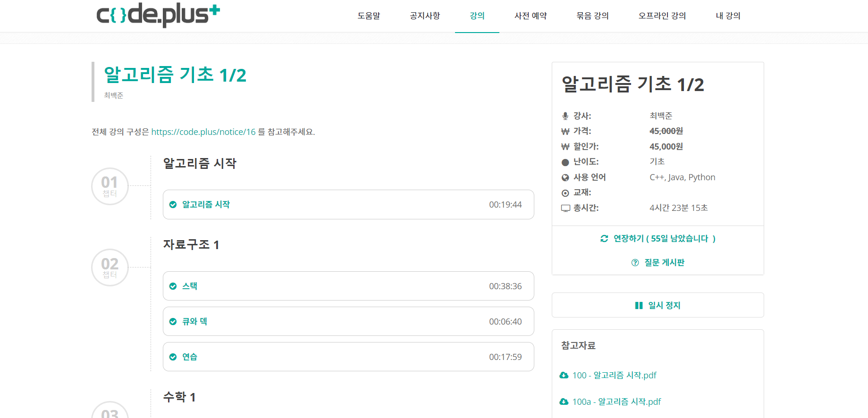This screenshot has height=418, width=868.
Task: Open the 큐와 덱 lesson
Action: (348, 322)
